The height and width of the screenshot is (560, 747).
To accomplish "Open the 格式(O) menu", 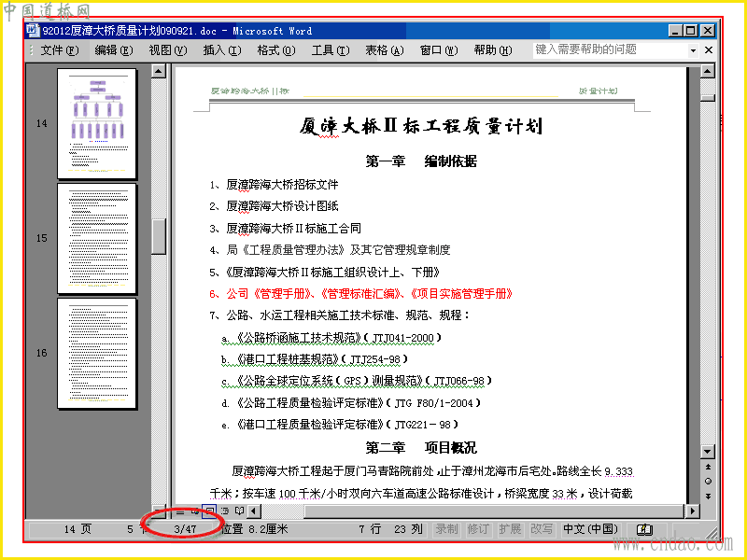I will [275, 50].
